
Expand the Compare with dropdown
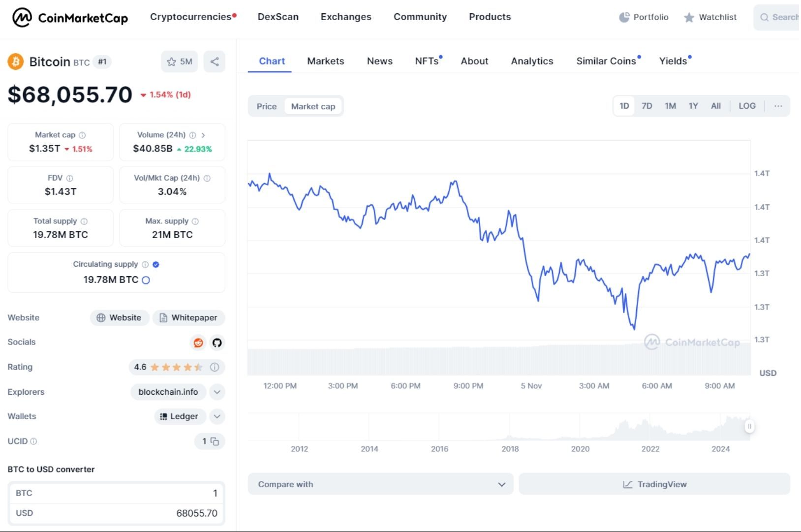pos(502,484)
